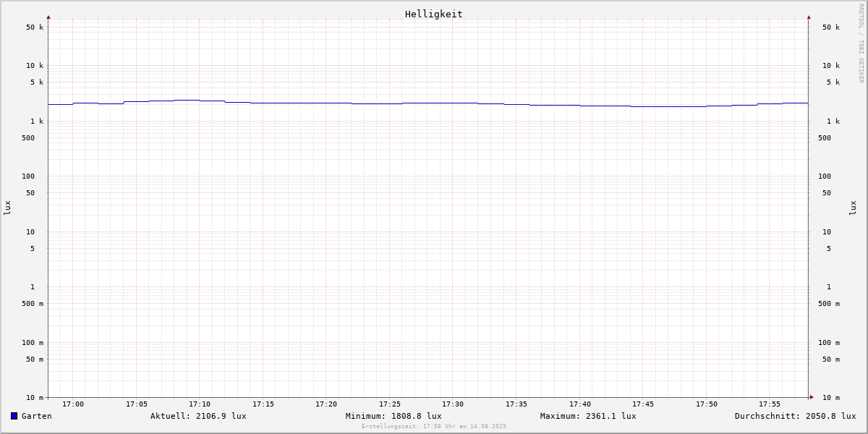
Task: Click the "10 k" label on the left axis
Action: [35, 66]
